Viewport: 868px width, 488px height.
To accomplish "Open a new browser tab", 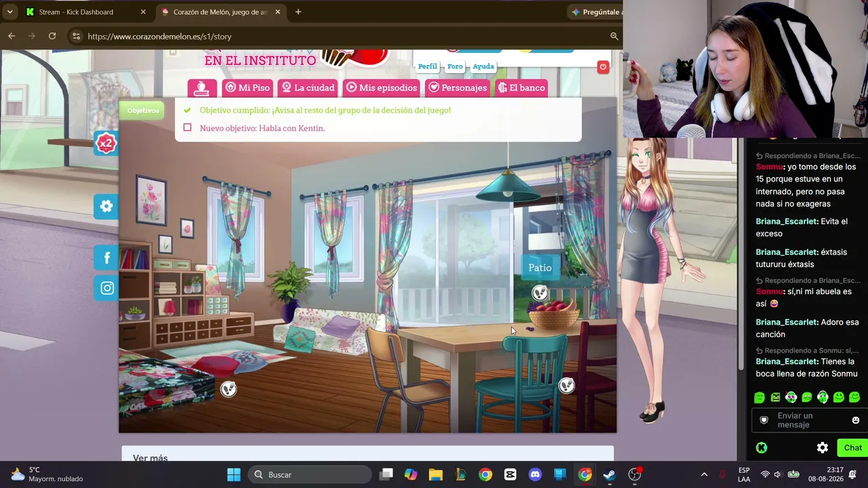I will [x=298, y=12].
